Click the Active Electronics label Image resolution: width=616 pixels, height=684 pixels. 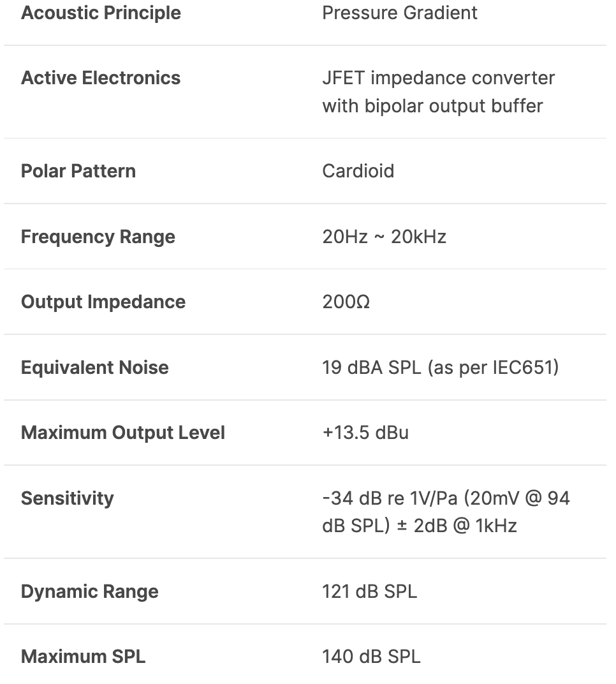[x=101, y=78]
